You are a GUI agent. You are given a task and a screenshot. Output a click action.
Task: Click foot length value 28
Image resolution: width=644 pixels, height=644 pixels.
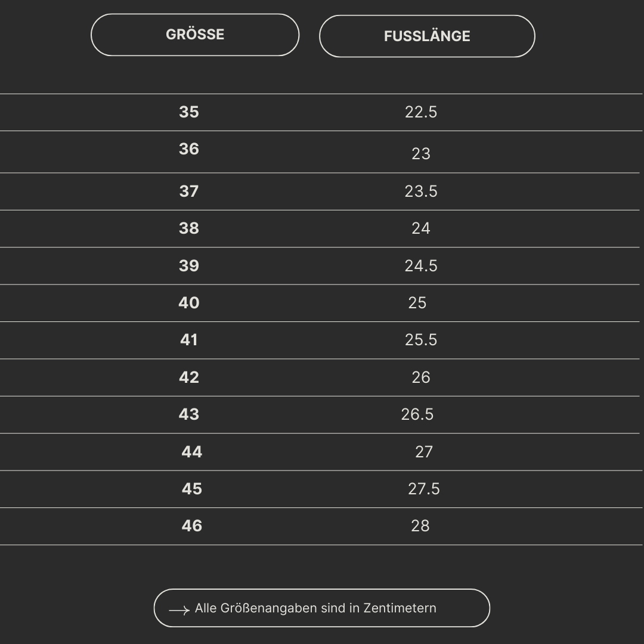click(x=420, y=526)
